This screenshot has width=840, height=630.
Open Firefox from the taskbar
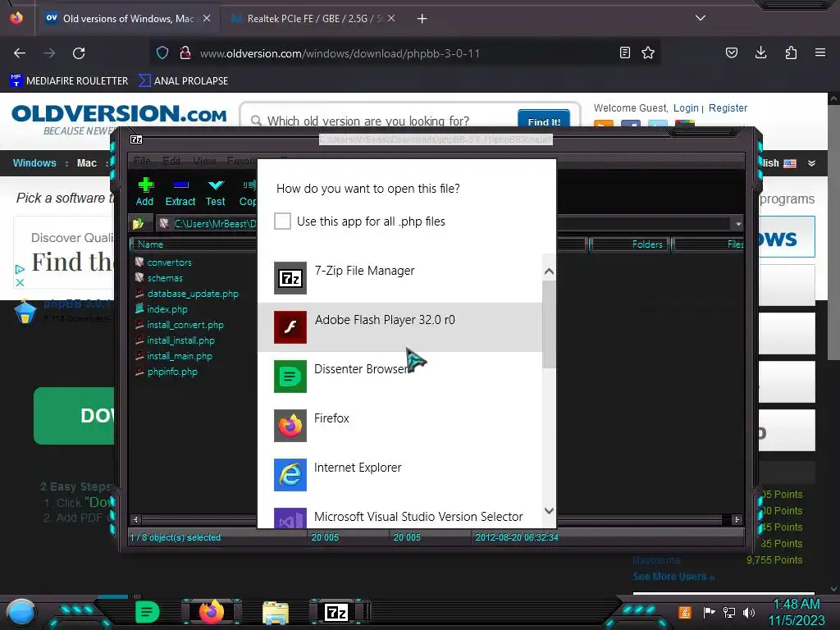pos(212,612)
